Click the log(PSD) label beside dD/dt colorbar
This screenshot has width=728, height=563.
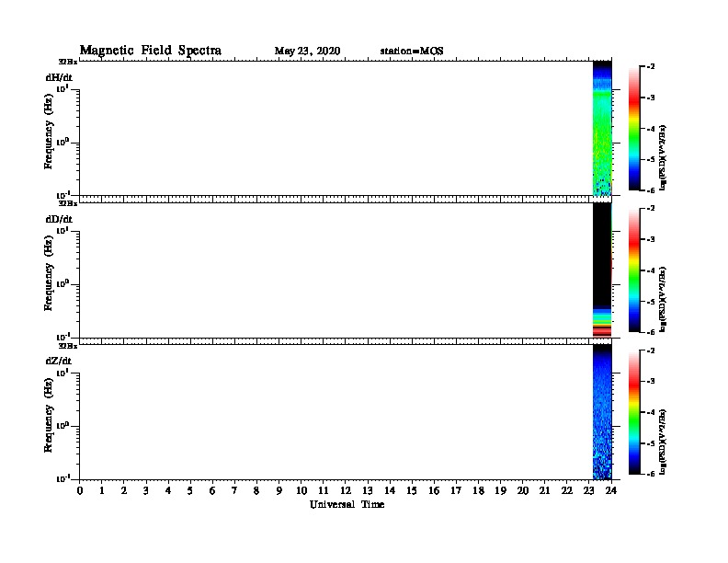coord(663,299)
